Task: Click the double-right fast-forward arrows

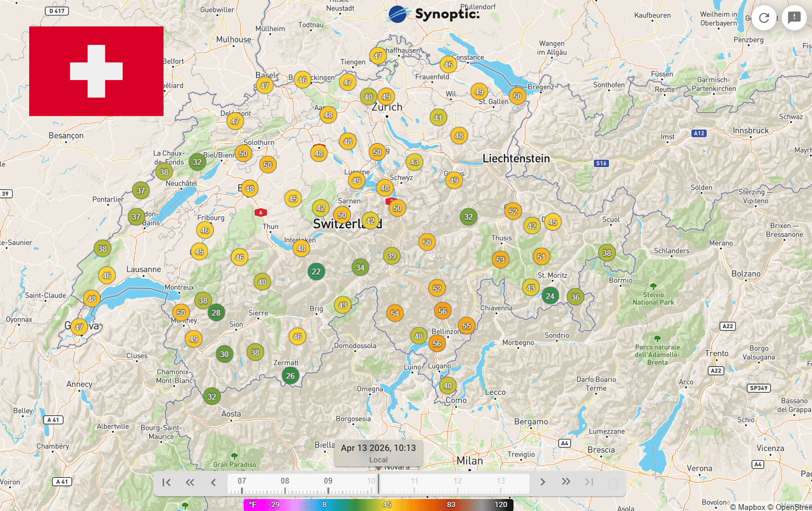Action: (x=566, y=482)
